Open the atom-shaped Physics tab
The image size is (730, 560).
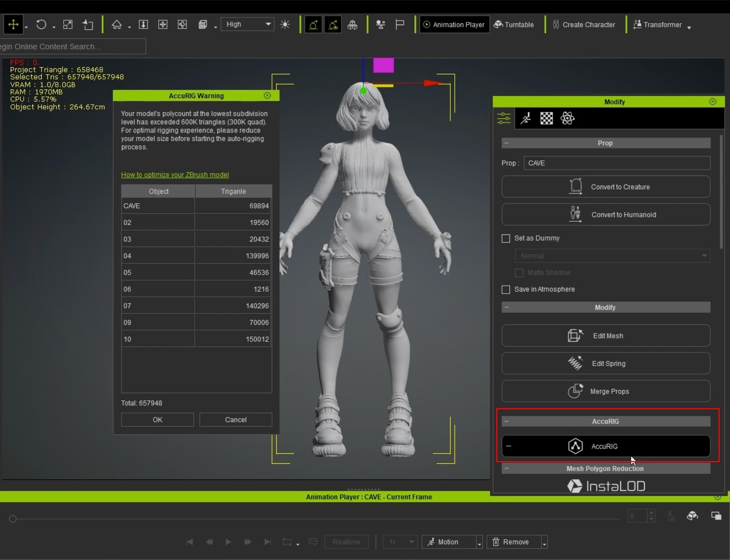[x=567, y=119]
